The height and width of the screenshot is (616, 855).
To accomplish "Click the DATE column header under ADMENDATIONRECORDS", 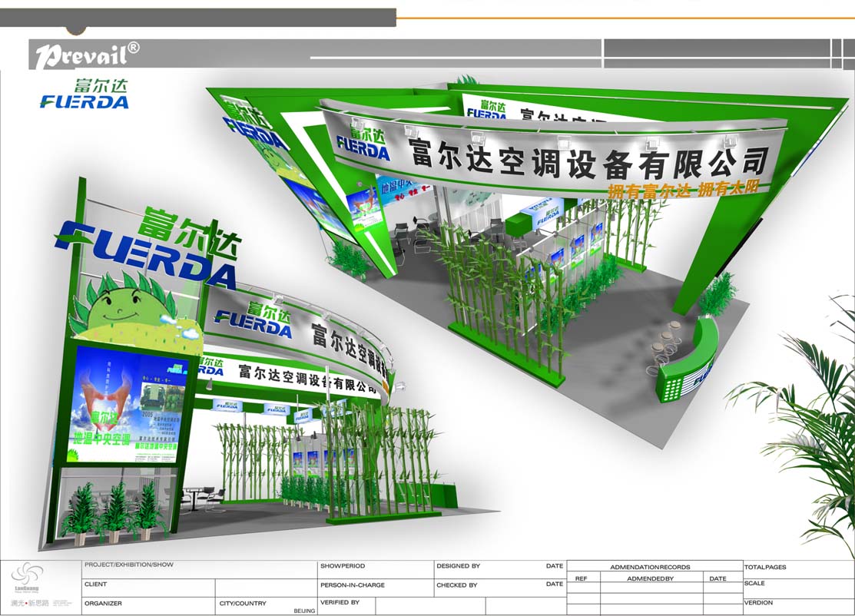I will click(x=717, y=578).
